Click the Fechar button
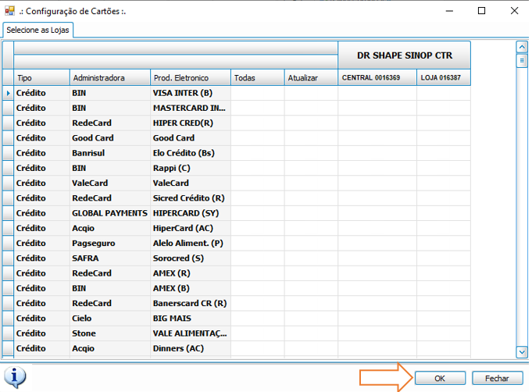 [x=497, y=378]
